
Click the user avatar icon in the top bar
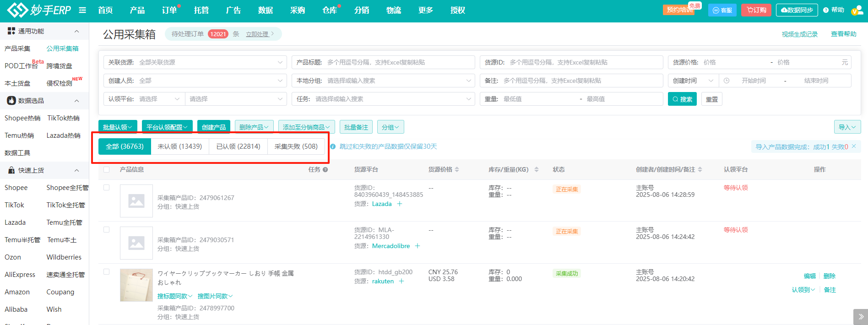[857, 11]
